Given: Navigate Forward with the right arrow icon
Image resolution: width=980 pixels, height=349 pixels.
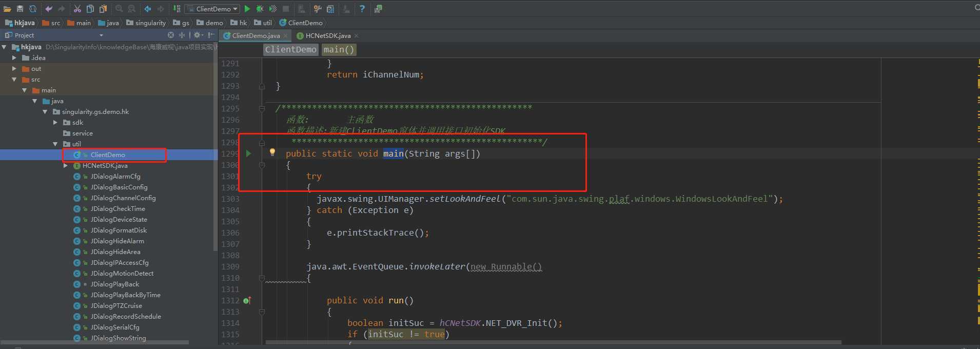Looking at the screenshot, I should pyautogui.click(x=161, y=9).
